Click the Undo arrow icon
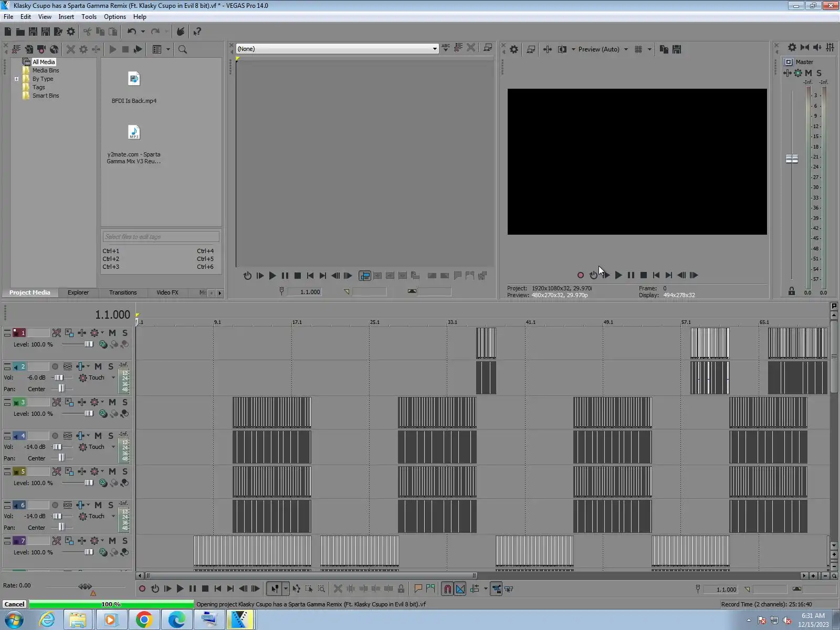The width and height of the screenshot is (840, 630). [132, 31]
